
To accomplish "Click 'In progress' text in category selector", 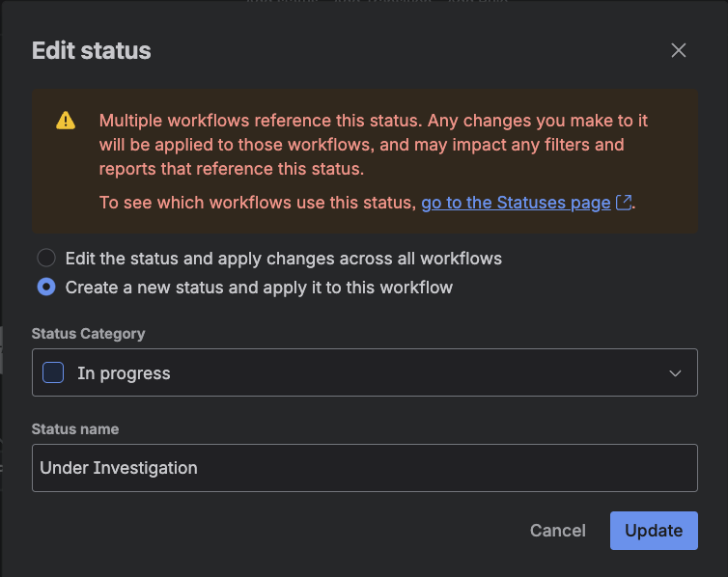I will click(124, 373).
